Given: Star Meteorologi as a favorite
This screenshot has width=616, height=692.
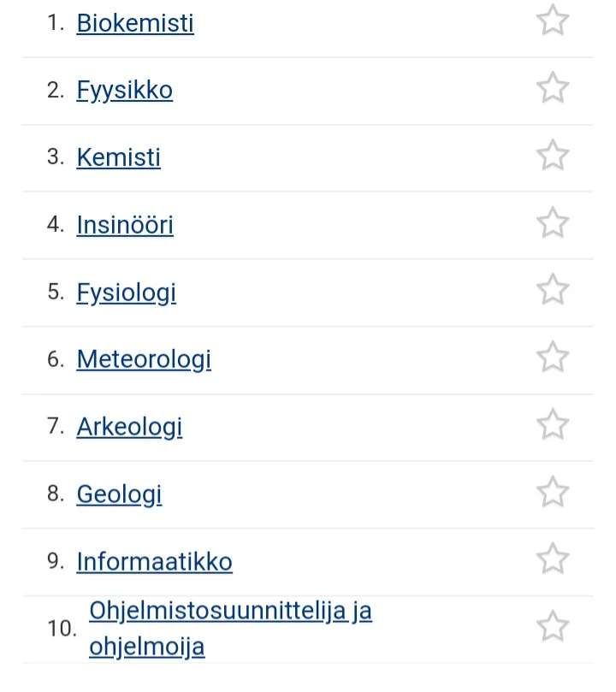Looking at the screenshot, I should (552, 358).
